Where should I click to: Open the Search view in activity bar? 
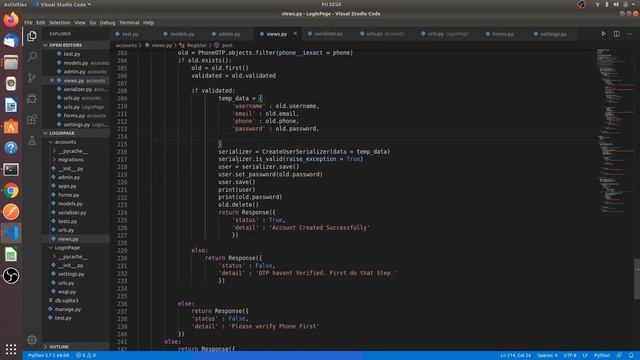(x=32, y=56)
